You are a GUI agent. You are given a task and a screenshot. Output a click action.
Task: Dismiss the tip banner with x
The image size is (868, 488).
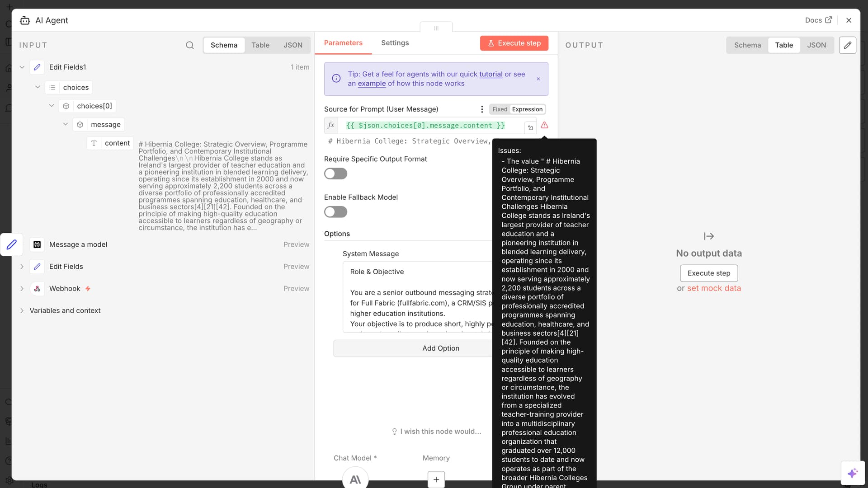pos(538,79)
